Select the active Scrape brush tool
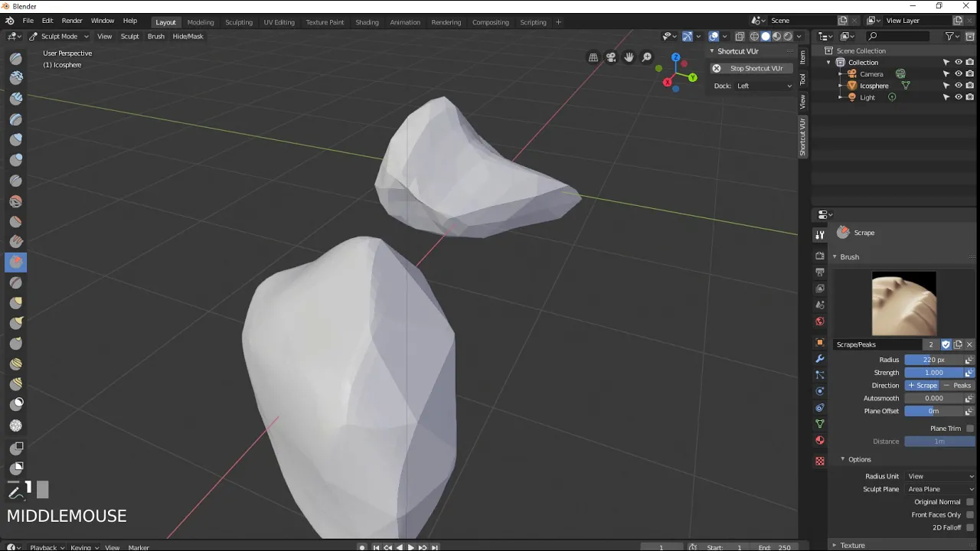 (x=16, y=262)
